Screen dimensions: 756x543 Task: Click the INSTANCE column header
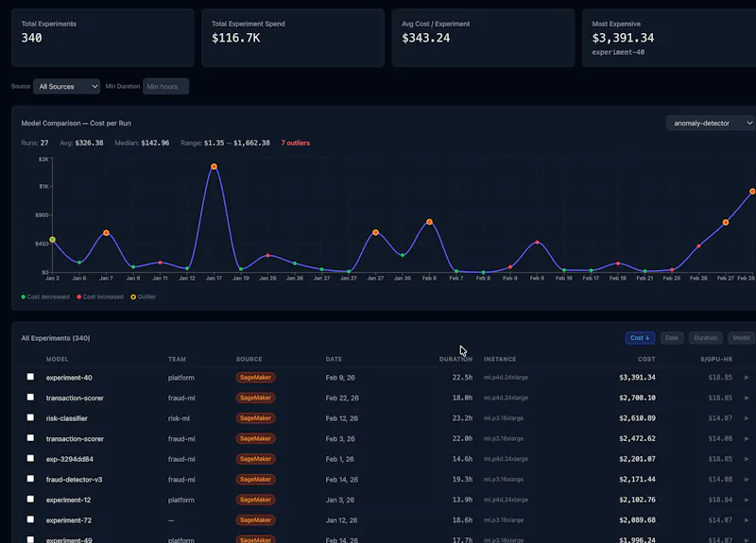pyautogui.click(x=500, y=359)
